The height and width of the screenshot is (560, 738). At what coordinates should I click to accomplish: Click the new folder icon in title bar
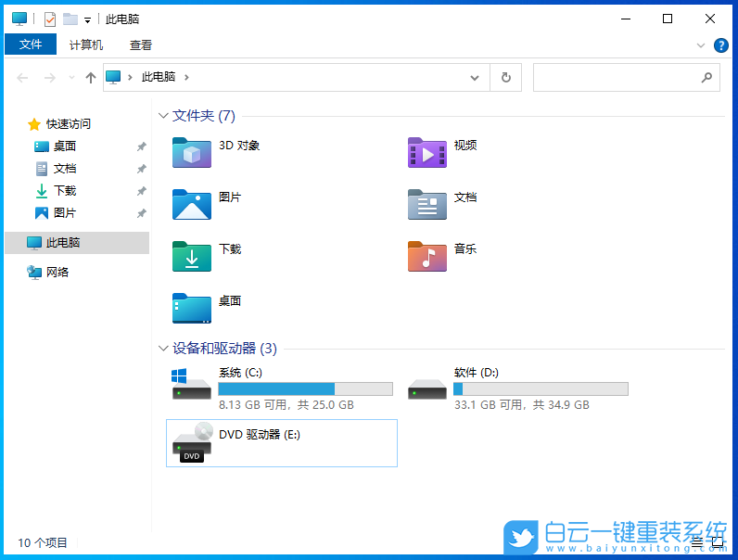click(x=70, y=19)
